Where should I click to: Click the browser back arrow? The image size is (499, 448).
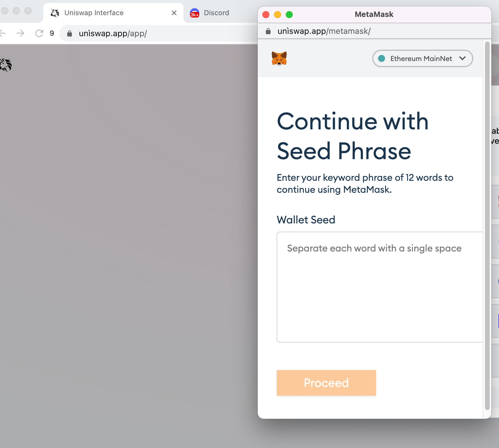3,33
